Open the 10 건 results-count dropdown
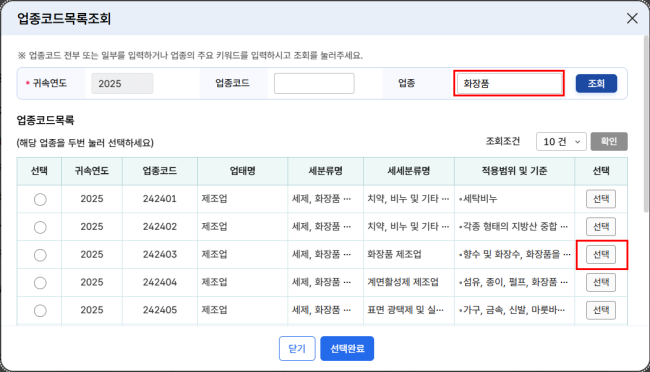This screenshot has height=372, width=650. click(x=561, y=142)
